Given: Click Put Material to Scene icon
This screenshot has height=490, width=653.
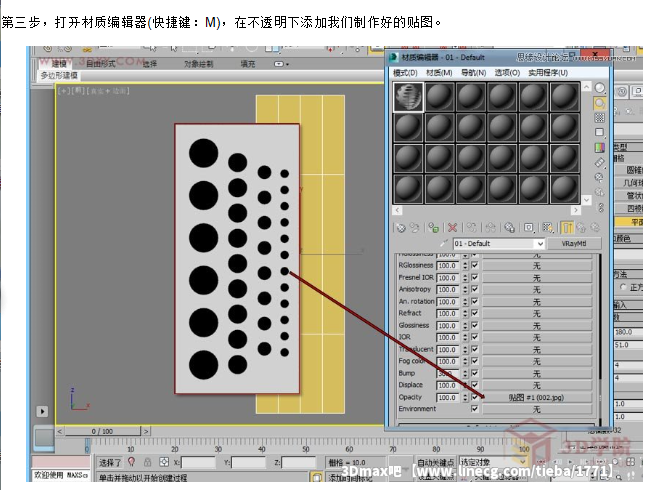Looking at the screenshot, I should pos(415,228).
